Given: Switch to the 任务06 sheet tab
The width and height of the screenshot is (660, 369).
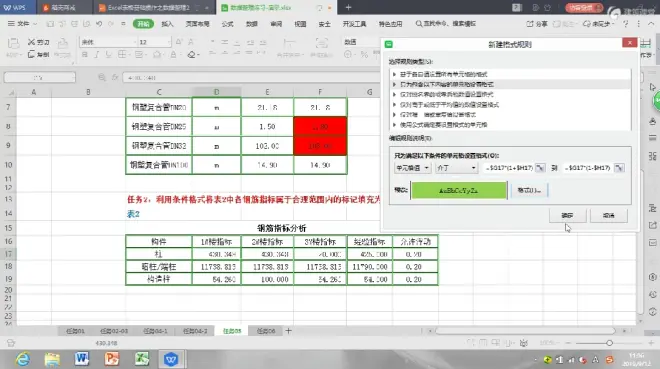Looking at the screenshot, I should pos(266,331).
